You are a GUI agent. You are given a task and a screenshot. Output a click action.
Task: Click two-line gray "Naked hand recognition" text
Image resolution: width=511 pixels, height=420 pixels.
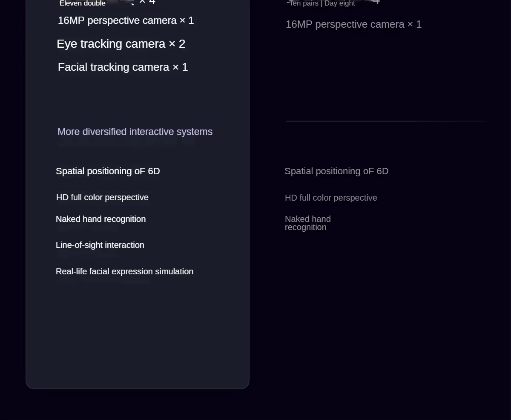pos(307,223)
